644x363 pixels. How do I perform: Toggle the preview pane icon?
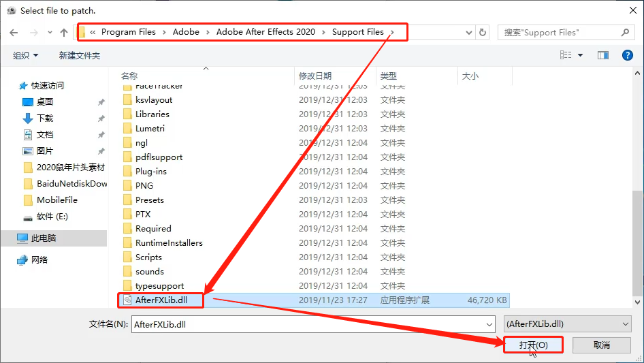[x=603, y=55]
